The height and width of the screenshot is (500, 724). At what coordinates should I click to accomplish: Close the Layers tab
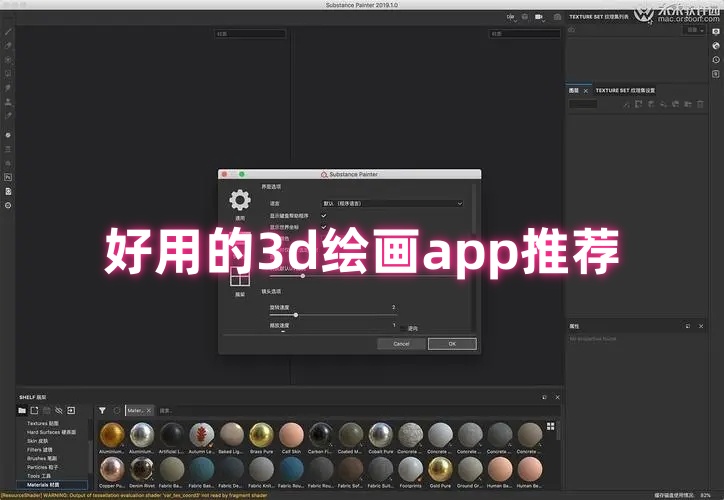click(x=585, y=91)
